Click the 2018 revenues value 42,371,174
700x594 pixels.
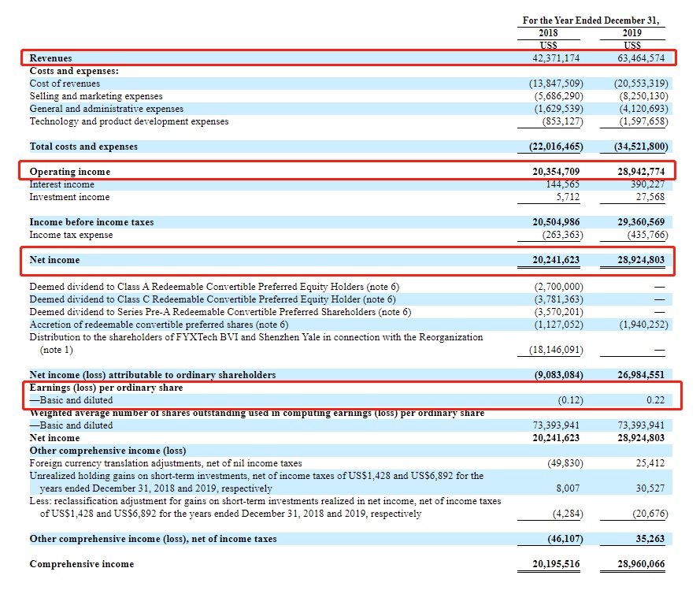[x=557, y=58]
